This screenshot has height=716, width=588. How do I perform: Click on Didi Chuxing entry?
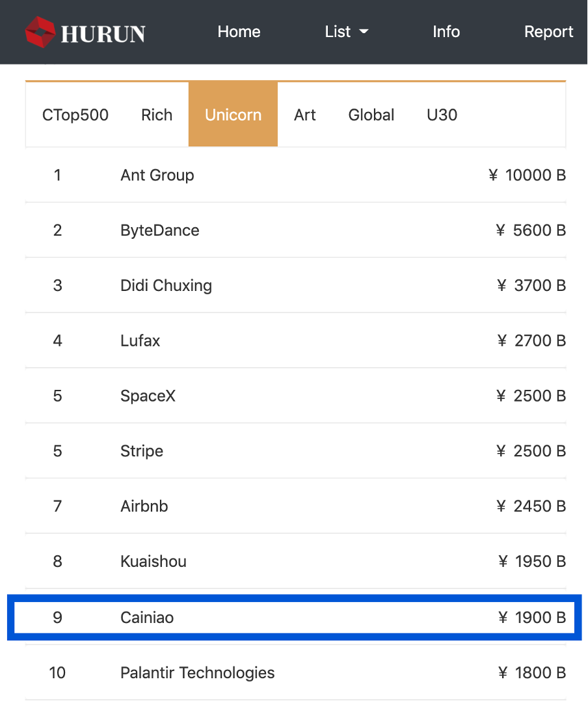click(x=295, y=285)
